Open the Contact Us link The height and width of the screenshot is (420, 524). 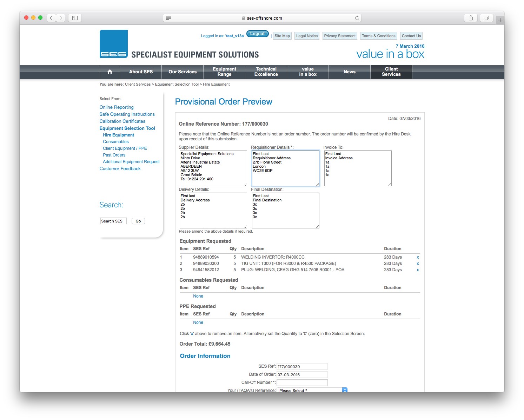click(411, 36)
